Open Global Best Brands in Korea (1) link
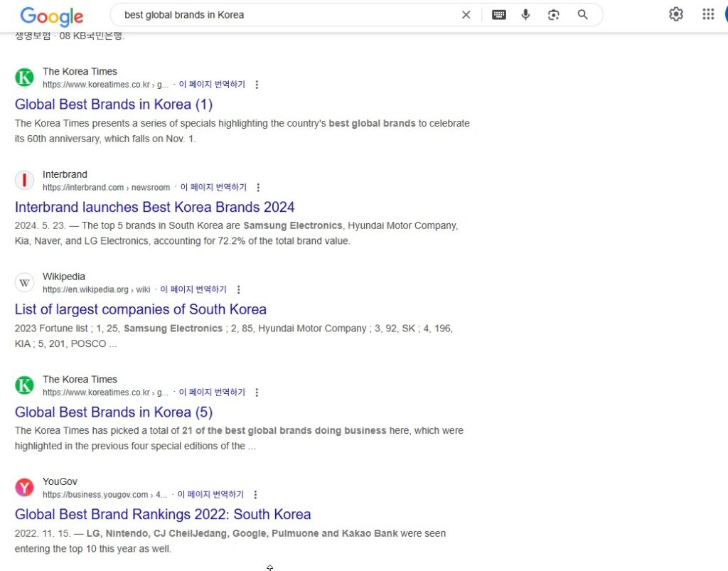 (x=114, y=104)
